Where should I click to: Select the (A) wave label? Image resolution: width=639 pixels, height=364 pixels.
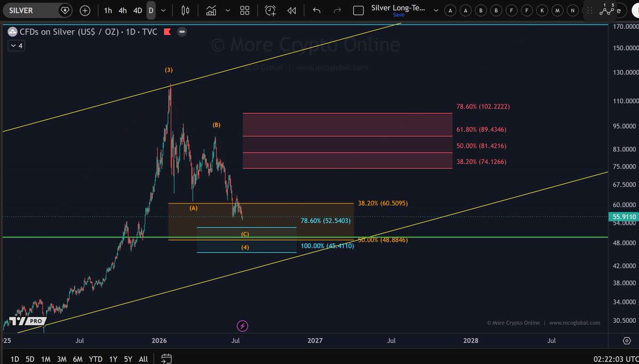click(x=193, y=208)
